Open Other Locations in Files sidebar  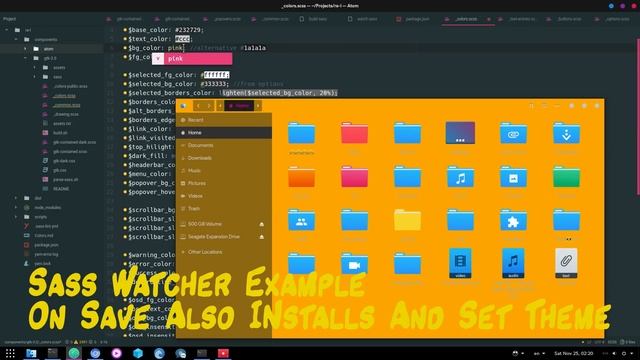[x=224, y=252]
